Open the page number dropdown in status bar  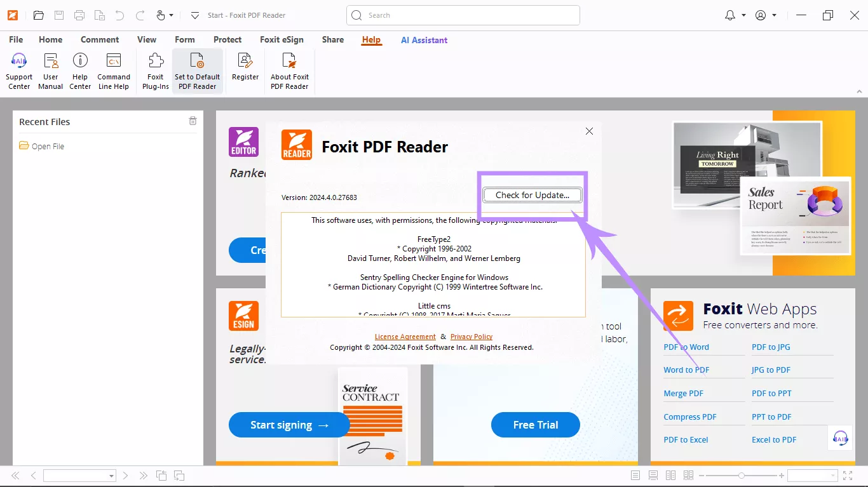pos(112,476)
